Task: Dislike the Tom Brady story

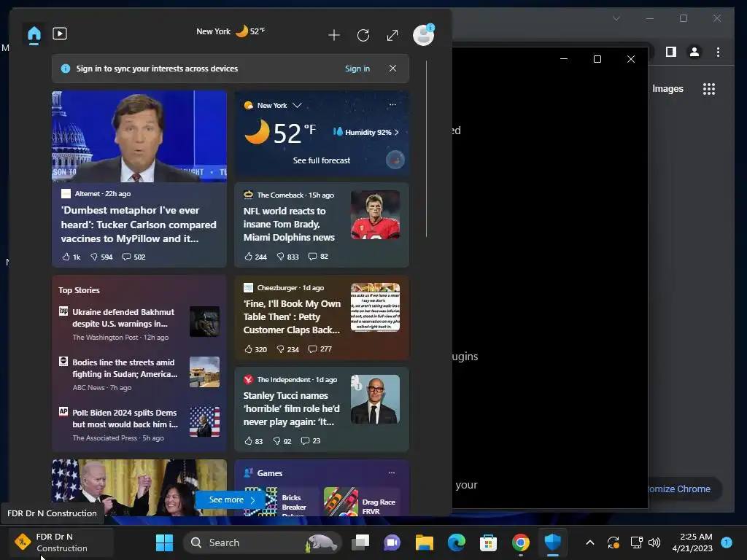Action: 287,257
